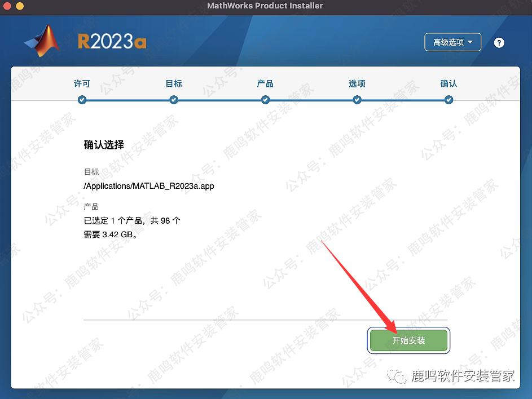Return to the 选项 step label

click(x=357, y=83)
